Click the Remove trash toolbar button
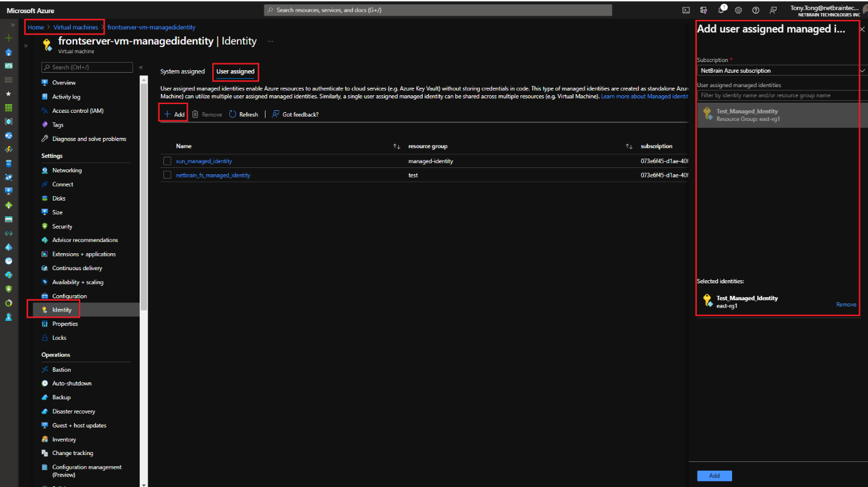 tap(207, 115)
